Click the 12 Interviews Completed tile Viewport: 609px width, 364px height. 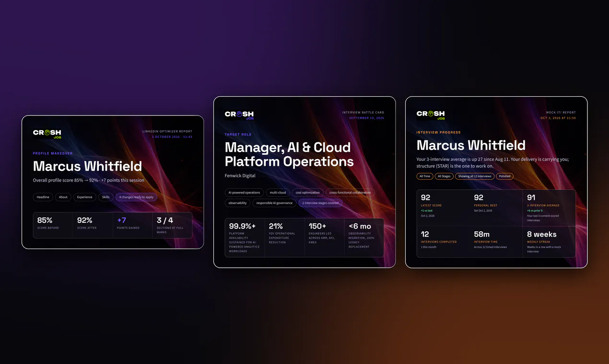coord(443,242)
